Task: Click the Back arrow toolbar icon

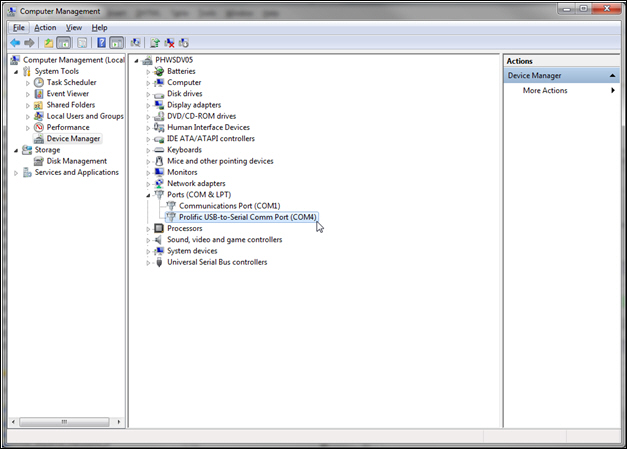Action: tap(15, 43)
